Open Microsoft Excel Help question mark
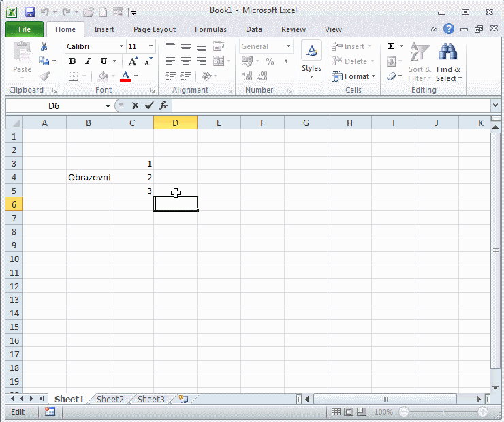The width and height of the screenshot is (504, 422). [x=448, y=29]
